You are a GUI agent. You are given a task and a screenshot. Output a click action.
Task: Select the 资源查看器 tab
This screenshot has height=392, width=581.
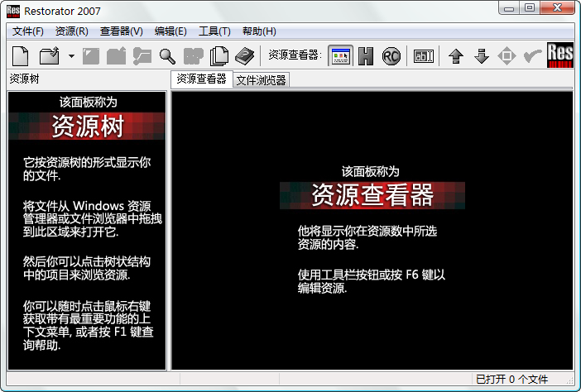click(202, 79)
